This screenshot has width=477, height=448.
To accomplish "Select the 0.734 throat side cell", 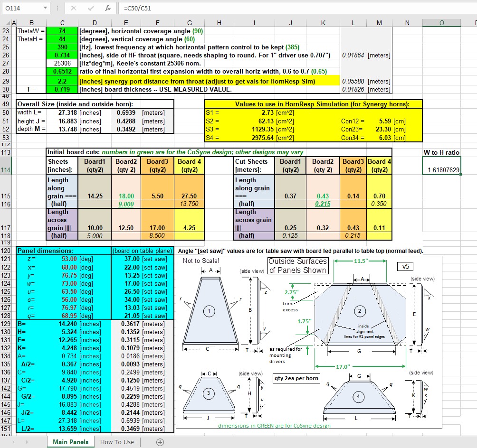I will click(62, 56).
